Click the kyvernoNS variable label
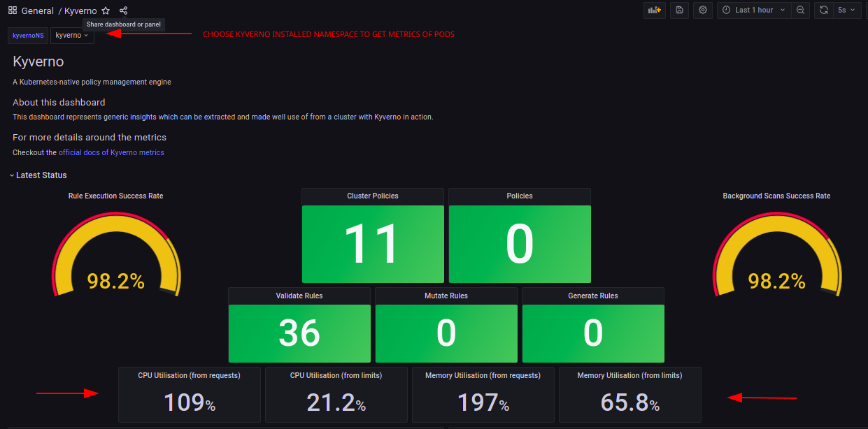The image size is (868, 429). point(29,35)
